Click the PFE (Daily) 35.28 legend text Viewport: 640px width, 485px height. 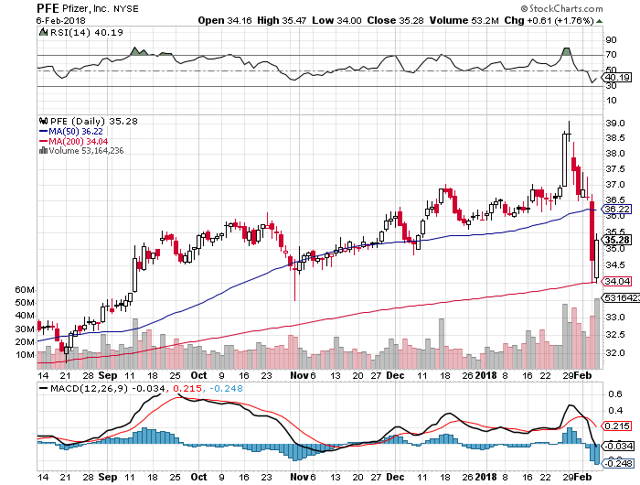coord(93,121)
